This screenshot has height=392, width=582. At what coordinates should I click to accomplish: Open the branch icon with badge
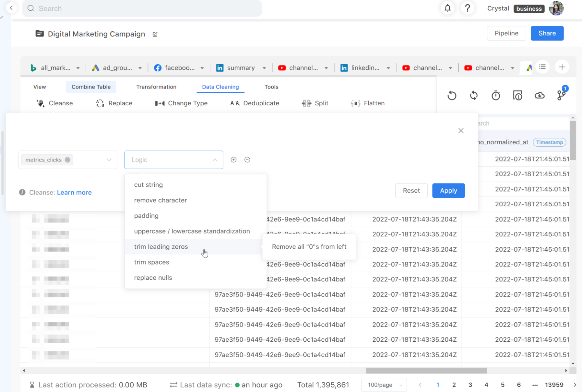[561, 95]
